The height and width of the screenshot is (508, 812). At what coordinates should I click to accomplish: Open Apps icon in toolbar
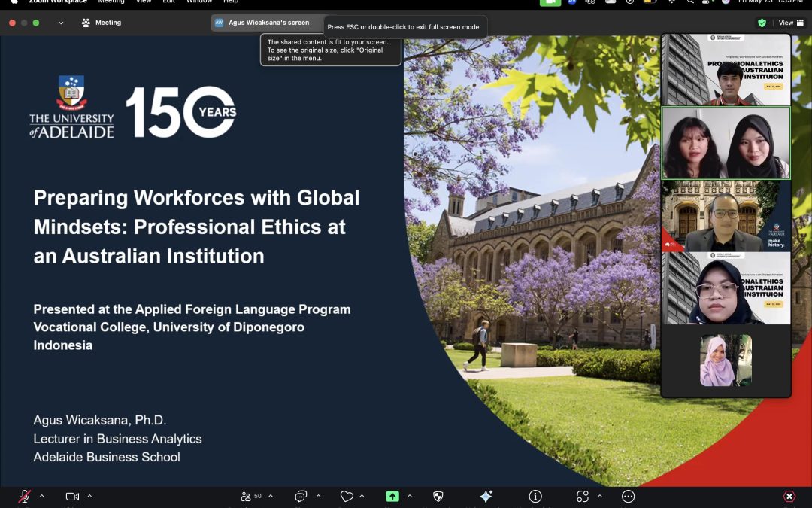tap(583, 497)
